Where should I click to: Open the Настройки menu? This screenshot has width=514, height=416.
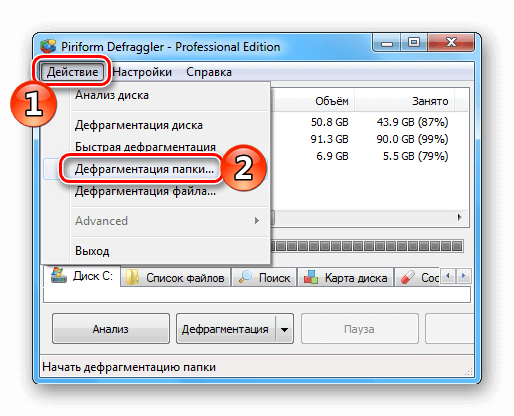(142, 72)
